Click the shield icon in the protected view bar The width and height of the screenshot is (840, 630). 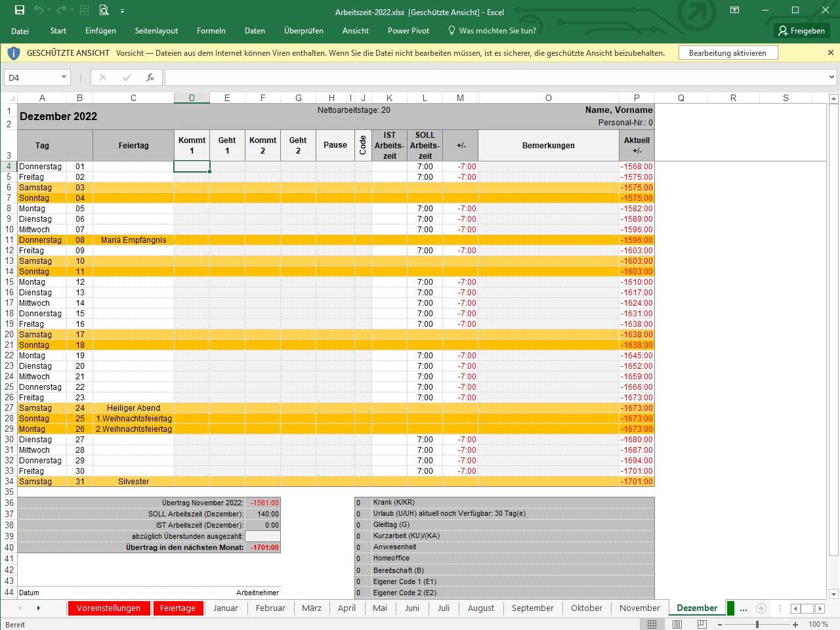(14, 53)
